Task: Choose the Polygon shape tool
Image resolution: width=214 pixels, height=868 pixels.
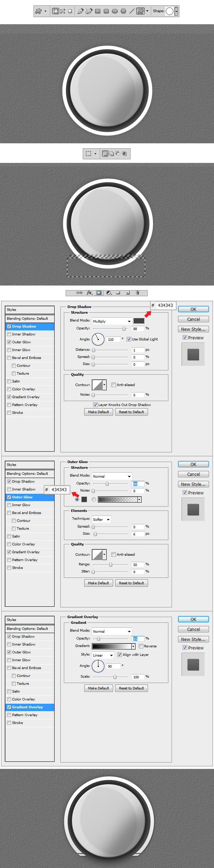Action: [x=123, y=11]
